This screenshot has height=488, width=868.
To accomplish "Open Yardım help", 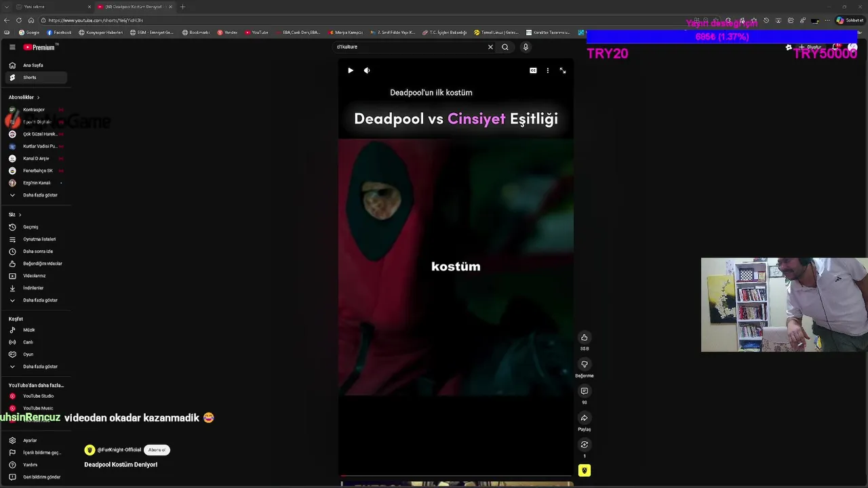I will tap(35, 465).
